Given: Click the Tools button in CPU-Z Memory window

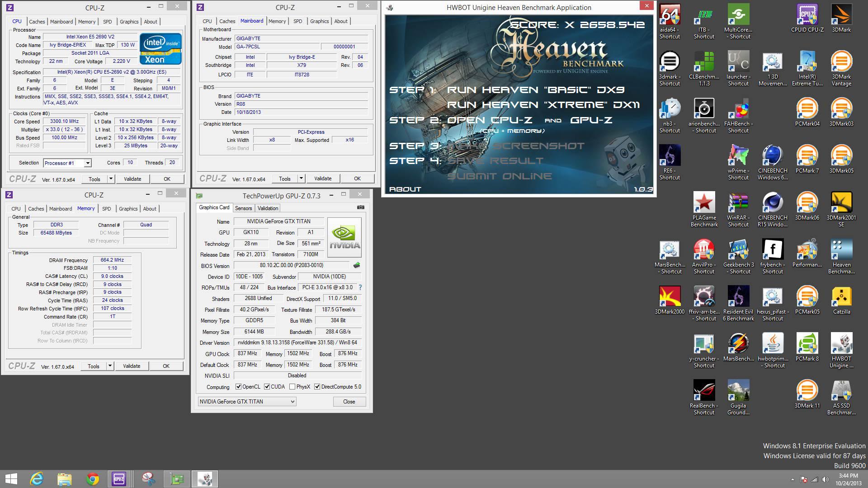Looking at the screenshot, I should (x=94, y=366).
